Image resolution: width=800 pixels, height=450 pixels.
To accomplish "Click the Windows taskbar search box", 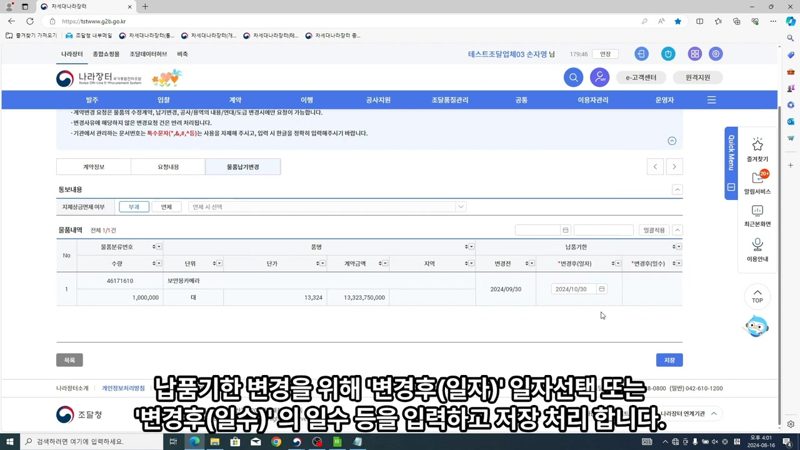I will 92,441.
